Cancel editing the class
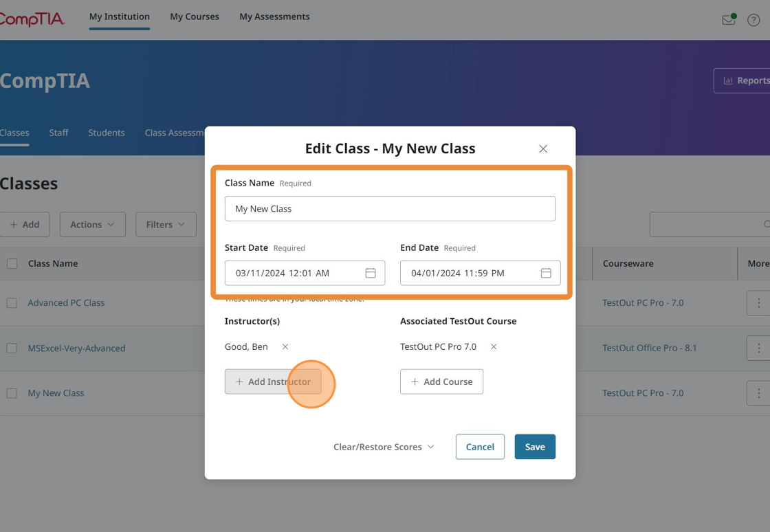Viewport: 770px width, 532px height. pos(480,447)
